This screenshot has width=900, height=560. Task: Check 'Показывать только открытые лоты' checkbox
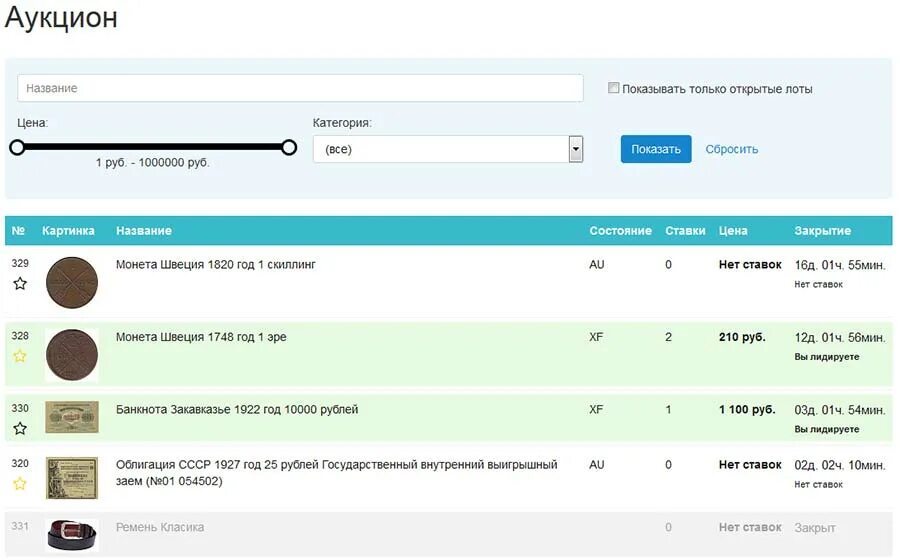point(614,88)
